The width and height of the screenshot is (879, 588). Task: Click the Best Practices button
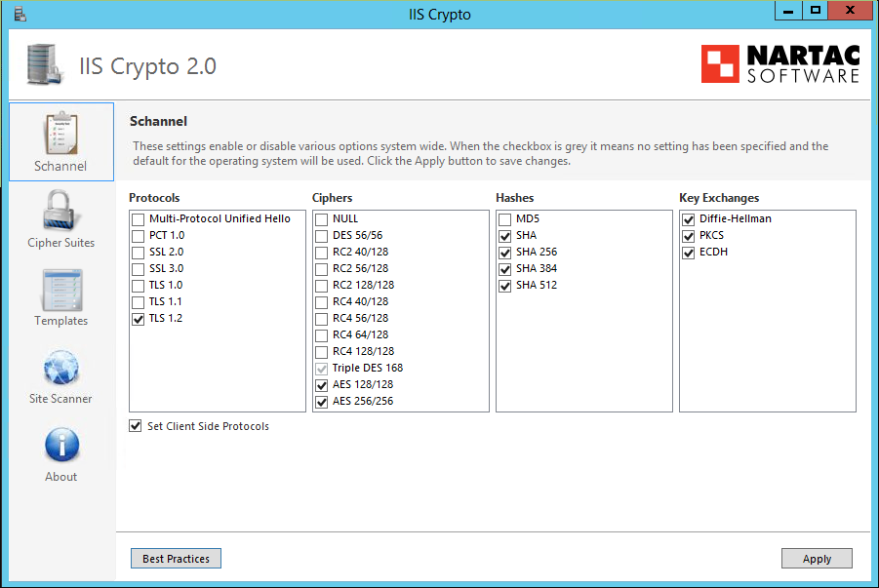(x=176, y=559)
